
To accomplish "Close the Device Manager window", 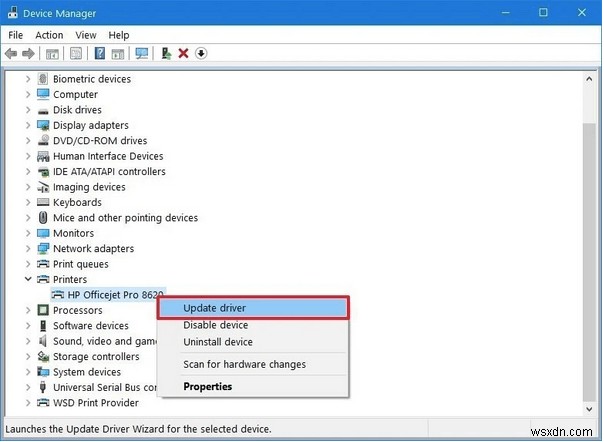I will tap(582, 13).
